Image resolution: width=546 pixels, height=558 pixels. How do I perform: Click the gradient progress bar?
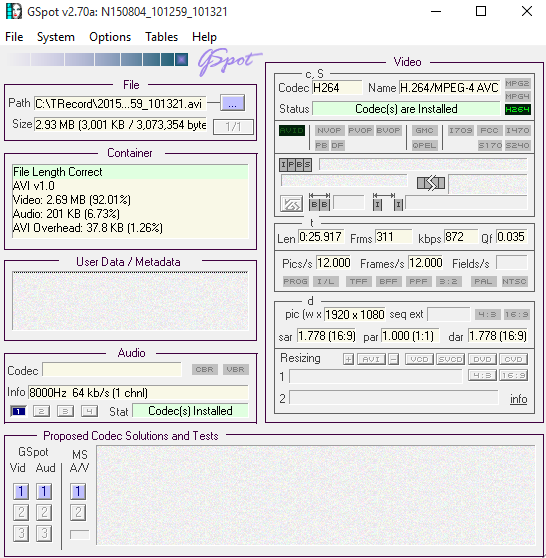point(97,60)
